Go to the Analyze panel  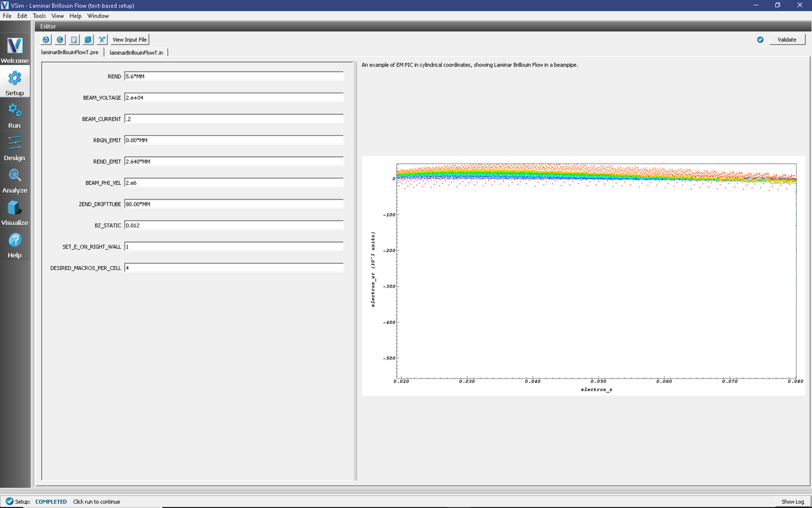[15, 180]
